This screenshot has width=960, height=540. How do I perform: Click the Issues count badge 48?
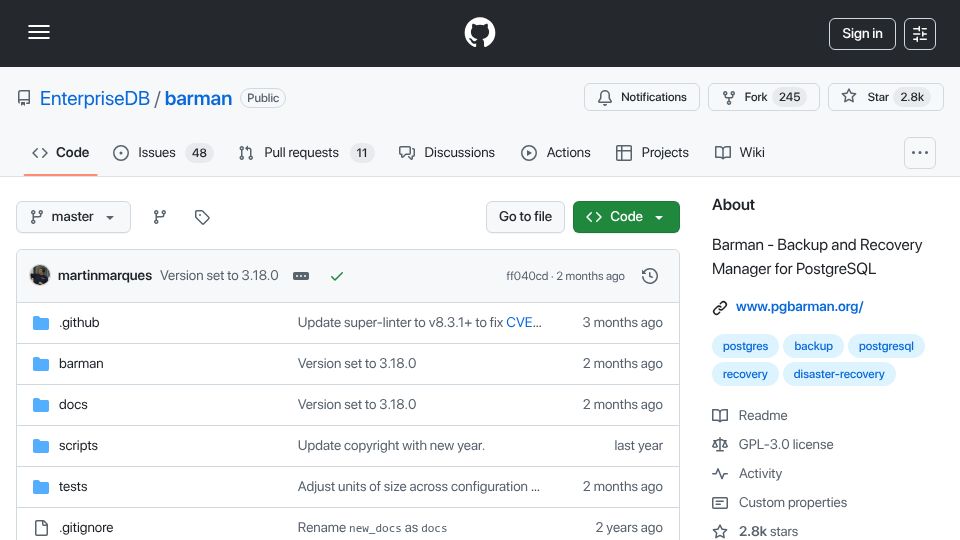click(x=200, y=153)
